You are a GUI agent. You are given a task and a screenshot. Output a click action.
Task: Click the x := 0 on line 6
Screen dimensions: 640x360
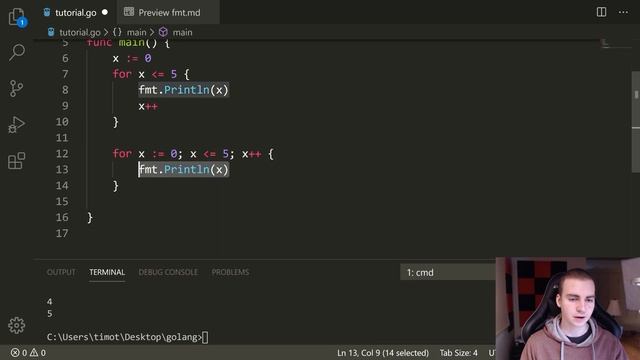132,58
